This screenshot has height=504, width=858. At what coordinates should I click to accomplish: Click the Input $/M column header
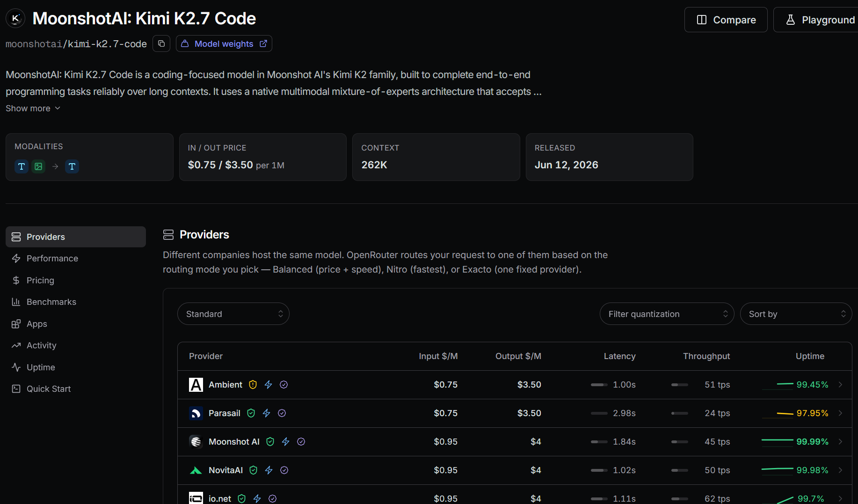click(x=438, y=356)
